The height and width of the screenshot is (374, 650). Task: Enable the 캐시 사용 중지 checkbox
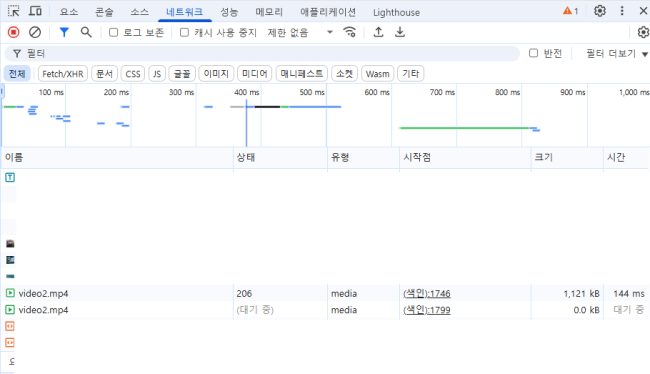[x=184, y=32]
